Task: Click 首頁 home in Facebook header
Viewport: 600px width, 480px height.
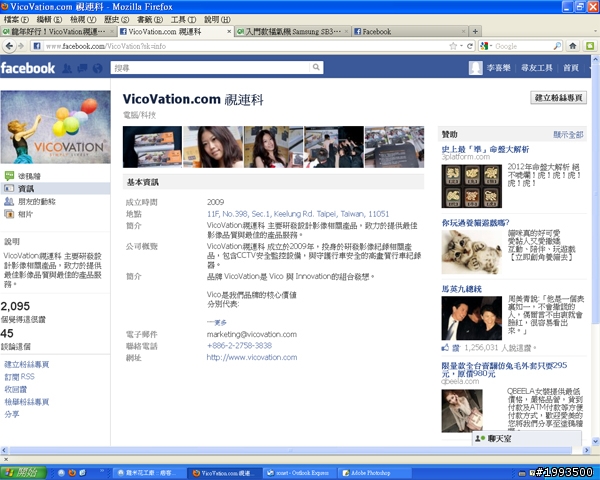Action: click(x=571, y=68)
